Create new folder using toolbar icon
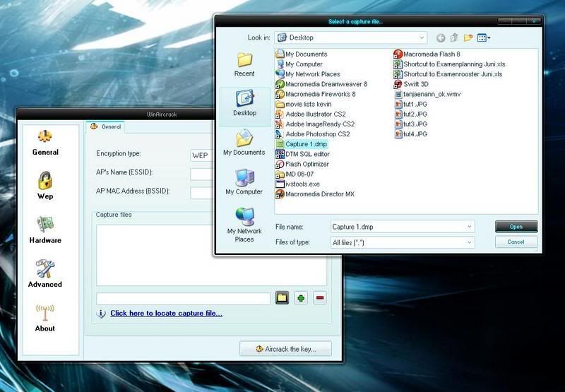Viewport: 565px width, 392px height. point(468,38)
